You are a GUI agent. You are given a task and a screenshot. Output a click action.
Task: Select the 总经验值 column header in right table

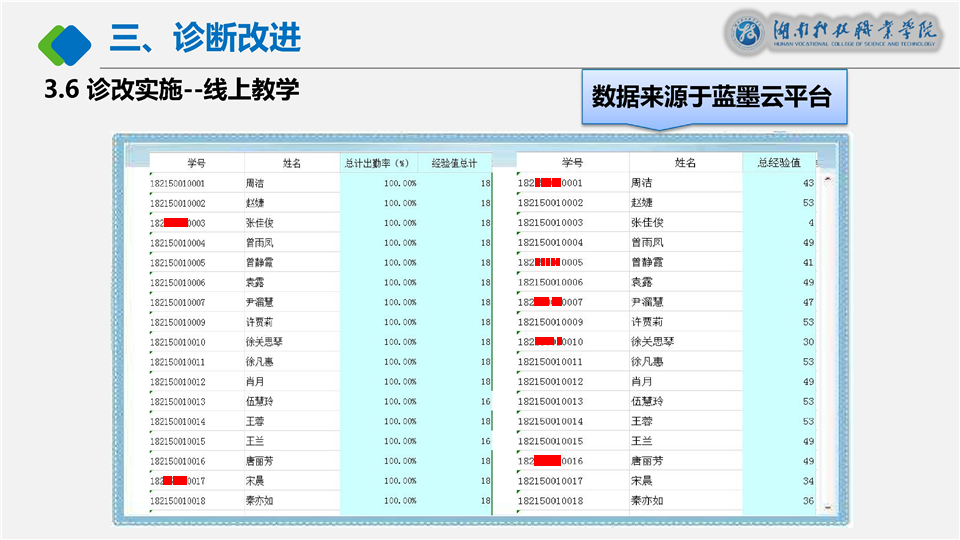[x=779, y=163]
